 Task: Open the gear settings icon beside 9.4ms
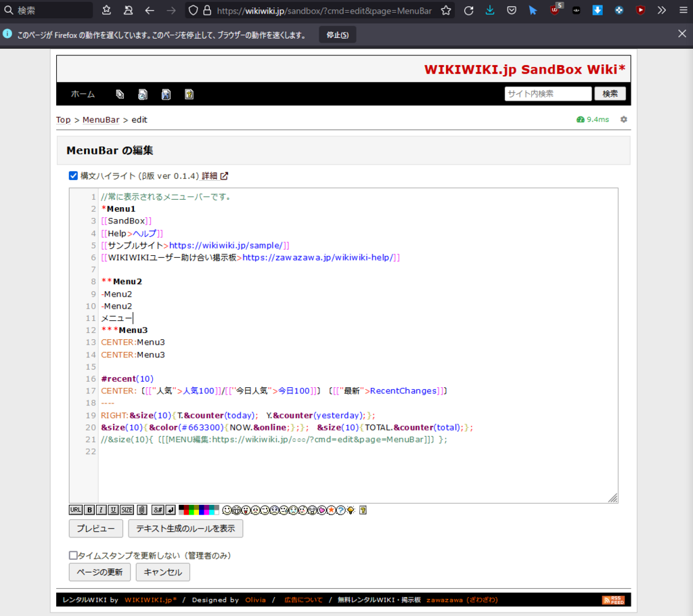(623, 119)
